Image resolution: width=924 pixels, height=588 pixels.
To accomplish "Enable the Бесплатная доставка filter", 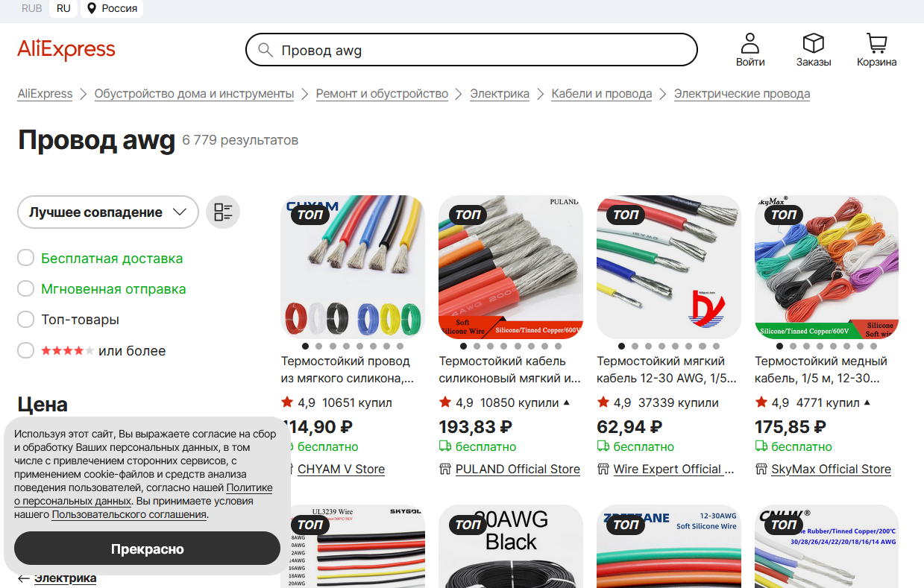I will (25, 259).
